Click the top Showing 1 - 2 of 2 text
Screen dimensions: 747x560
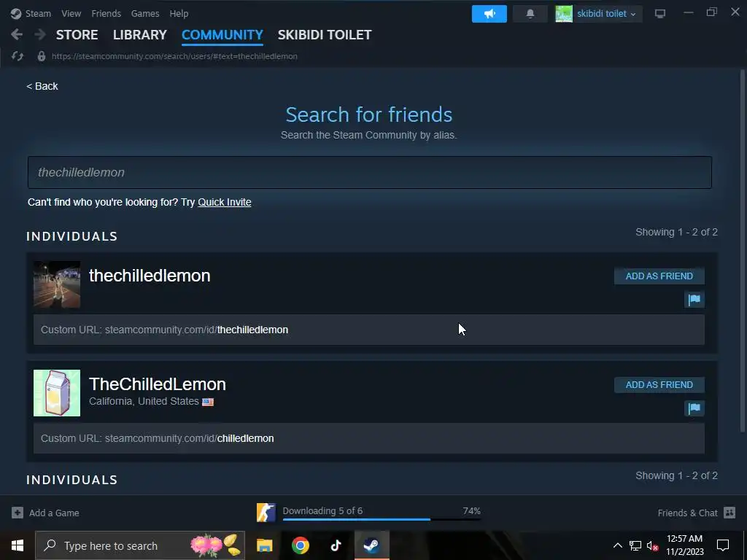(676, 232)
